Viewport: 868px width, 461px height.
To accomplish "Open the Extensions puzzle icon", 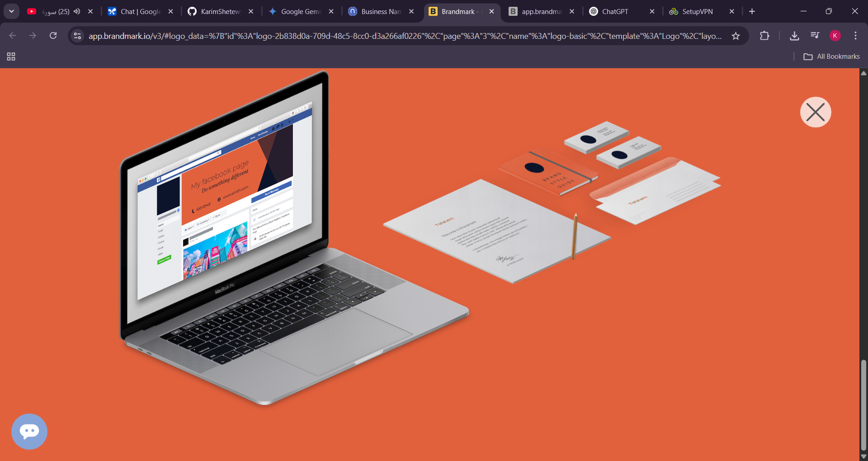I will 764,36.
